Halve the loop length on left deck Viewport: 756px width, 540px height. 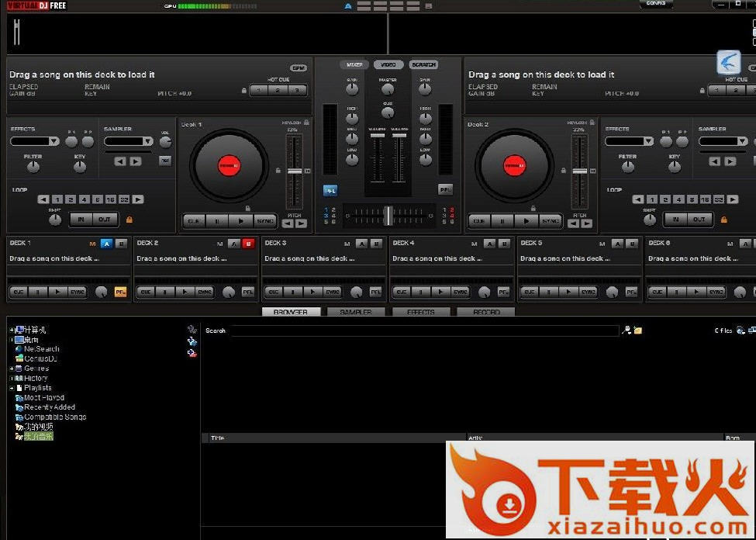click(x=43, y=199)
